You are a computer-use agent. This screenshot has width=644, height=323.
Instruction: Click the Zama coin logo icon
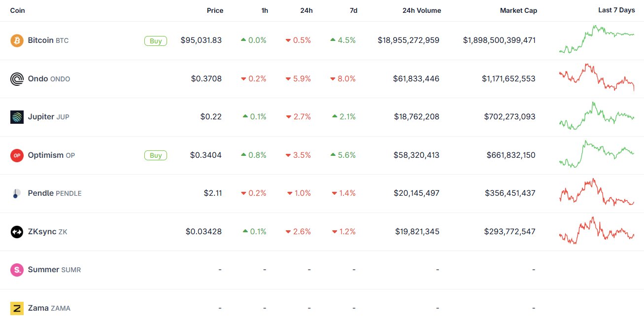pos(17,308)
